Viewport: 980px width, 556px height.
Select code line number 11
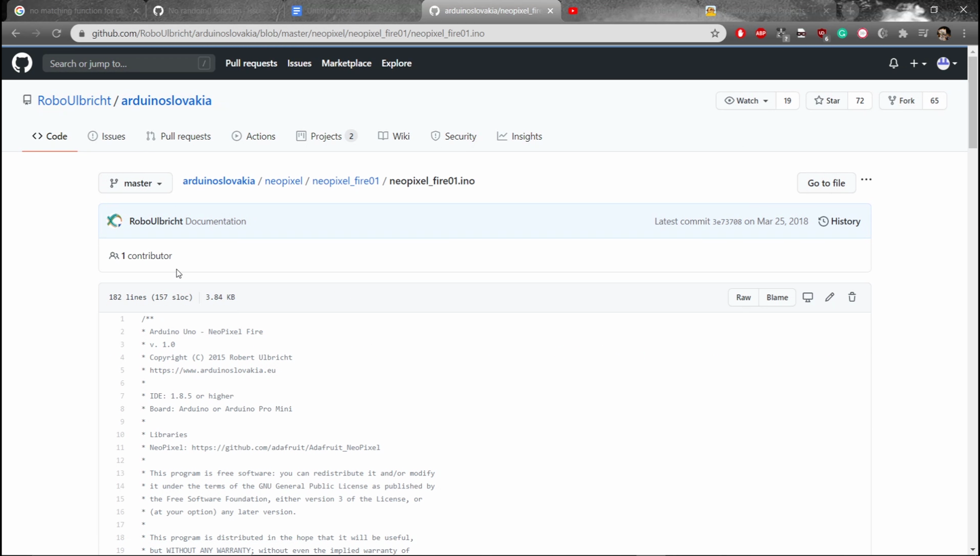click(120, 447)
